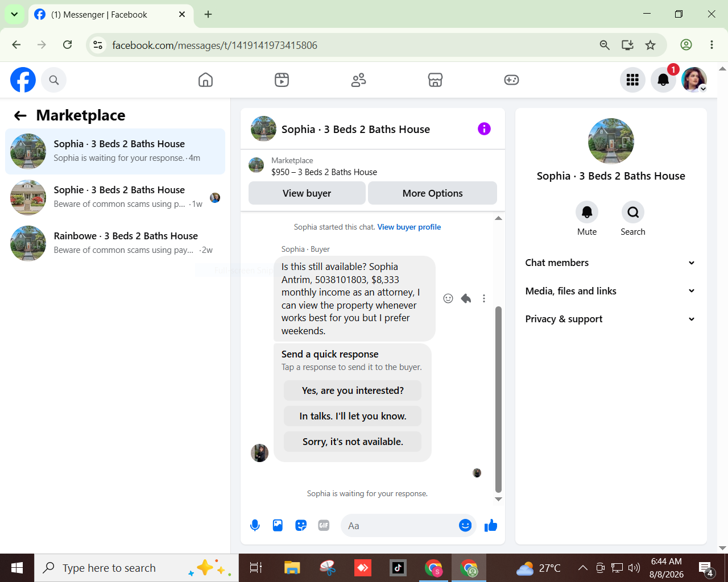Click the install app icon in address bar
This screenshot has width=728, height=582.
pos(627,45)
